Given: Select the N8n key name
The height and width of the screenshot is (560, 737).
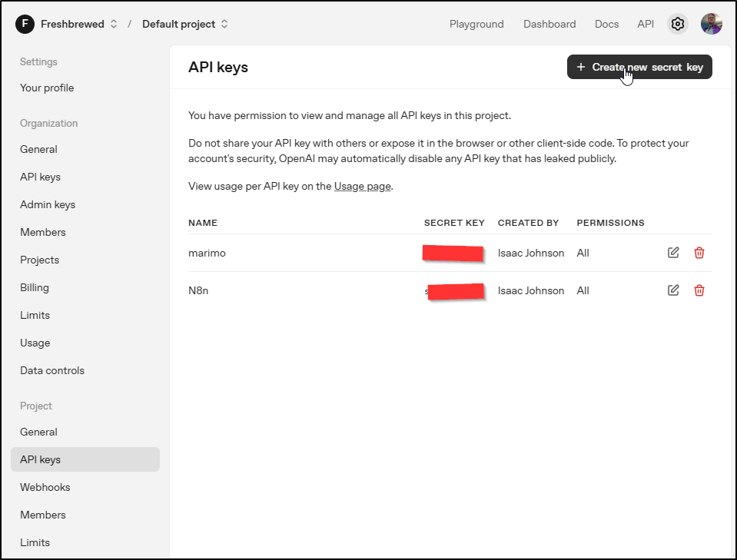Looking at the screenshot, I should 198,291.
